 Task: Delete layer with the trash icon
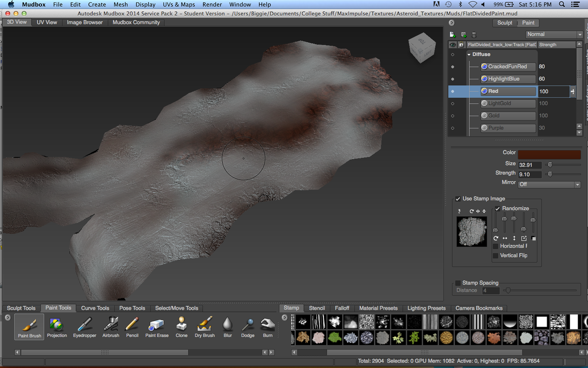pyautogui.click(x=474, y=35)
